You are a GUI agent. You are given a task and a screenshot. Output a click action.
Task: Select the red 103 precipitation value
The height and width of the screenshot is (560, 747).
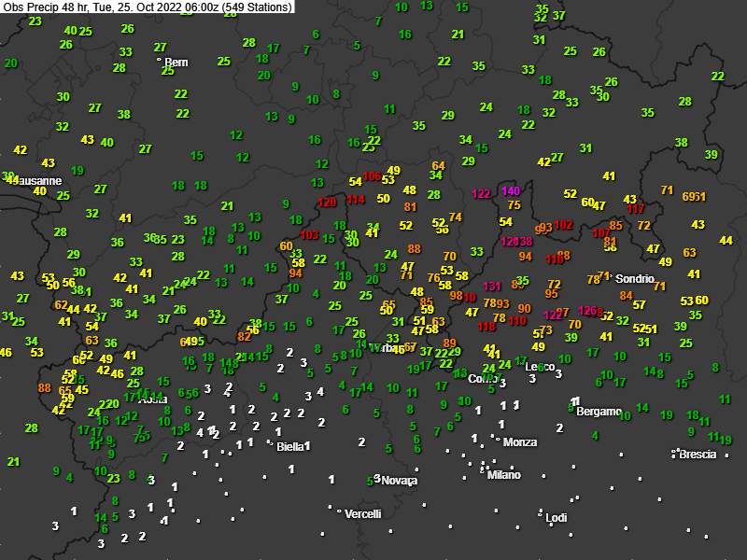coord(310,235)
